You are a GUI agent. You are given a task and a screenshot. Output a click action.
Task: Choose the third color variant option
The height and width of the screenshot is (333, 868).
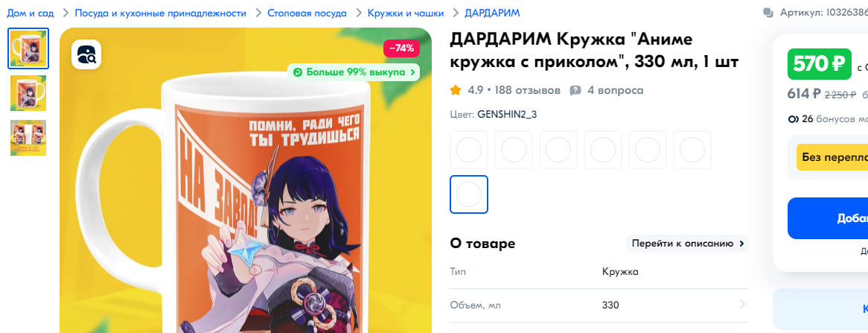[558, 150]
